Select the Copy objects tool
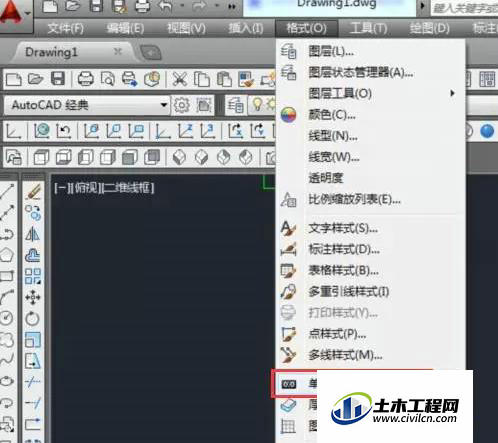The width and height of the screenshot is (498, 443). coord(33,213)
